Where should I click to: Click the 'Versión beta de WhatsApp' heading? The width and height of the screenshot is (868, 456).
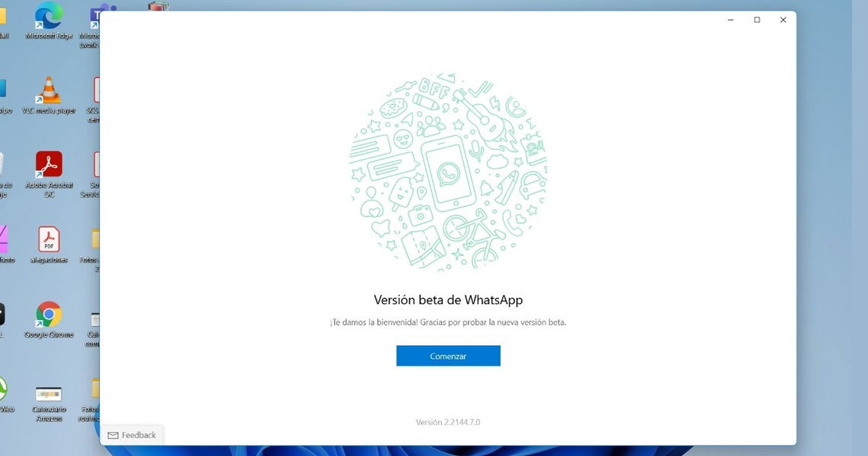click(x=448, y=300)
